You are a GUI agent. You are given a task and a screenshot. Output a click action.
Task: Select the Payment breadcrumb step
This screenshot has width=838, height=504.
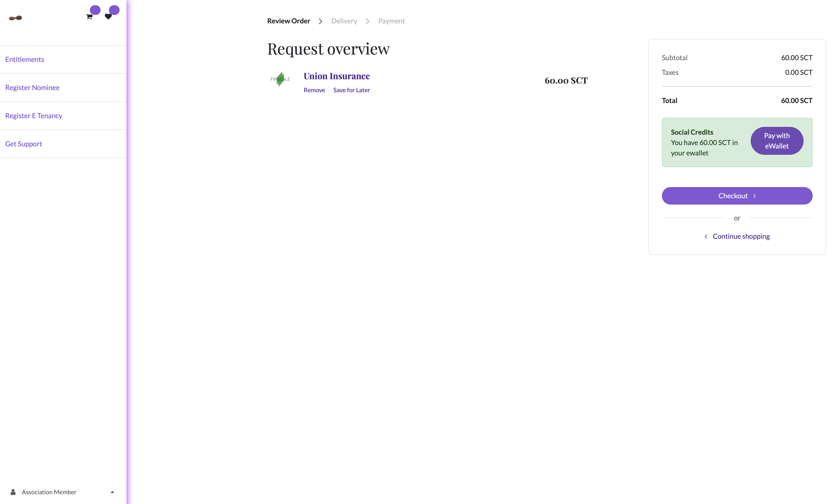click(x=391, y=21)
